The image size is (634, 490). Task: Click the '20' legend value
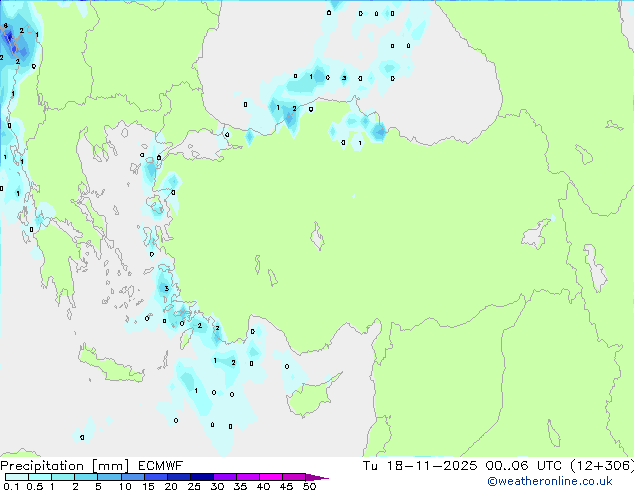coord(171,486)
